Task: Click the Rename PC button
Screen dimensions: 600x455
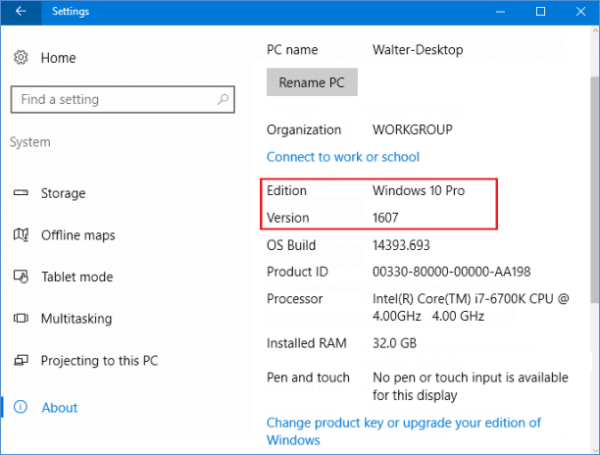Action: pyautogui.click(x=312, y=82)
